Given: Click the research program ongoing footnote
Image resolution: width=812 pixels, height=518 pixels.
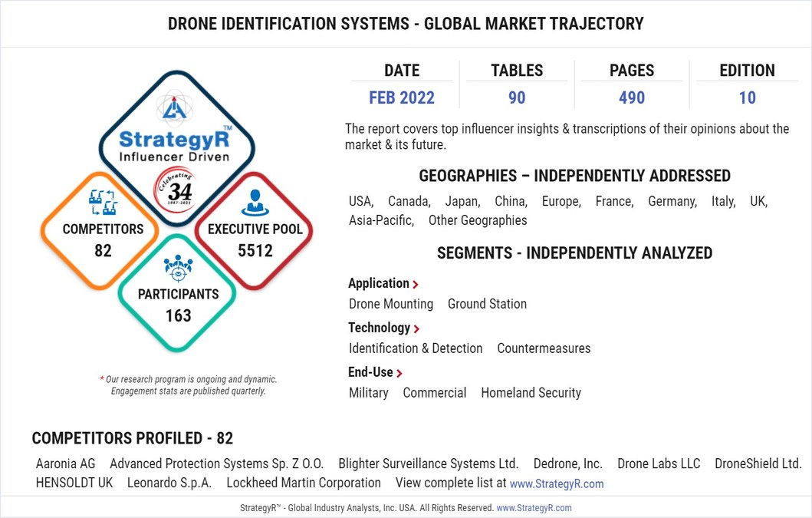Looking at the screenshot, I should click(189, 385).
